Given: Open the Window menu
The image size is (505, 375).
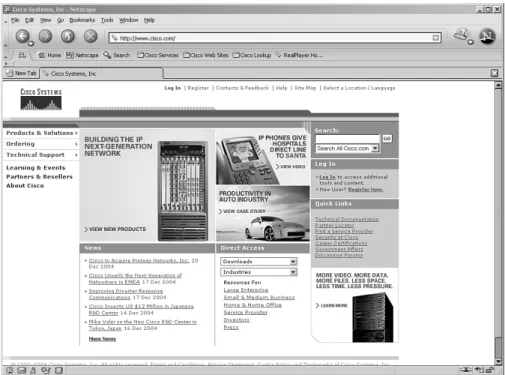Looking at the screenshot, I should [x=129, y=20].
